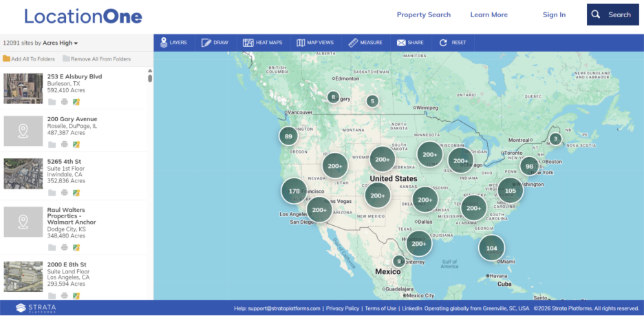Viewport: 644px width, 316px height.
Task: Open the Map Views options
Action: click(314, 43)
